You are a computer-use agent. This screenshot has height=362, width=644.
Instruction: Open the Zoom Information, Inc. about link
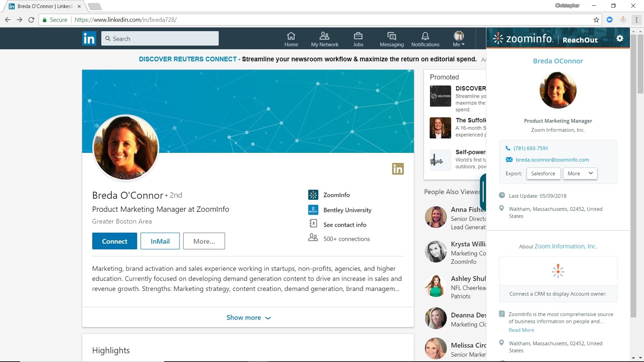[x=566, y=246]
